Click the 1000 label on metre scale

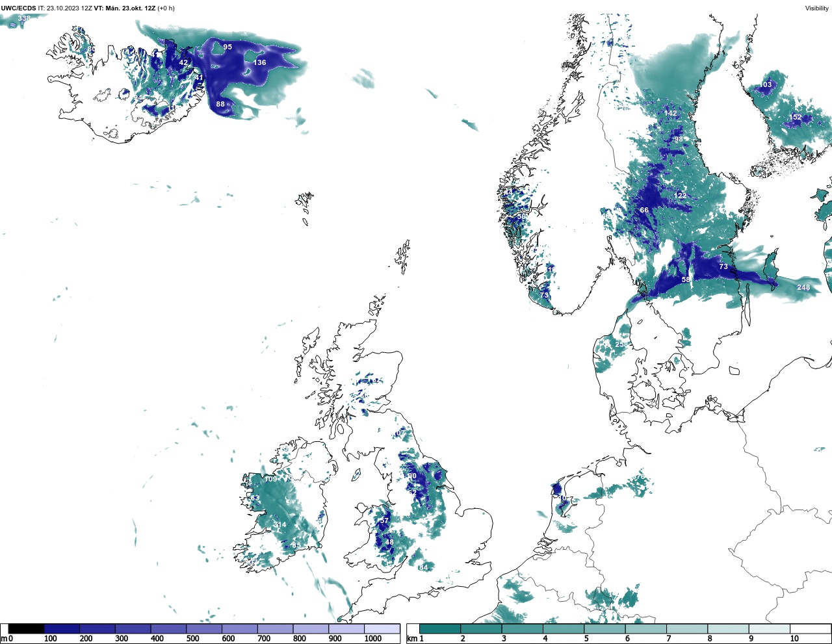[x=373, y=639]
